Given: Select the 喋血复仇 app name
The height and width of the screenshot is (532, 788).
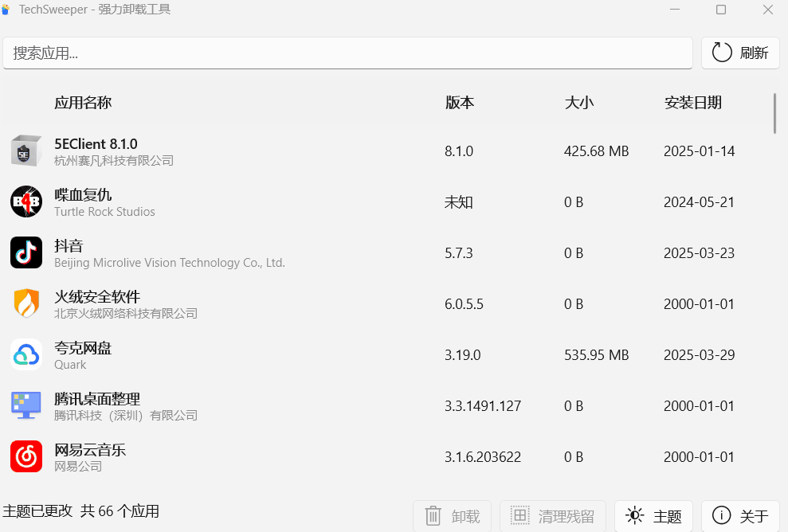Looking at the screenshot, I should 83,194.
